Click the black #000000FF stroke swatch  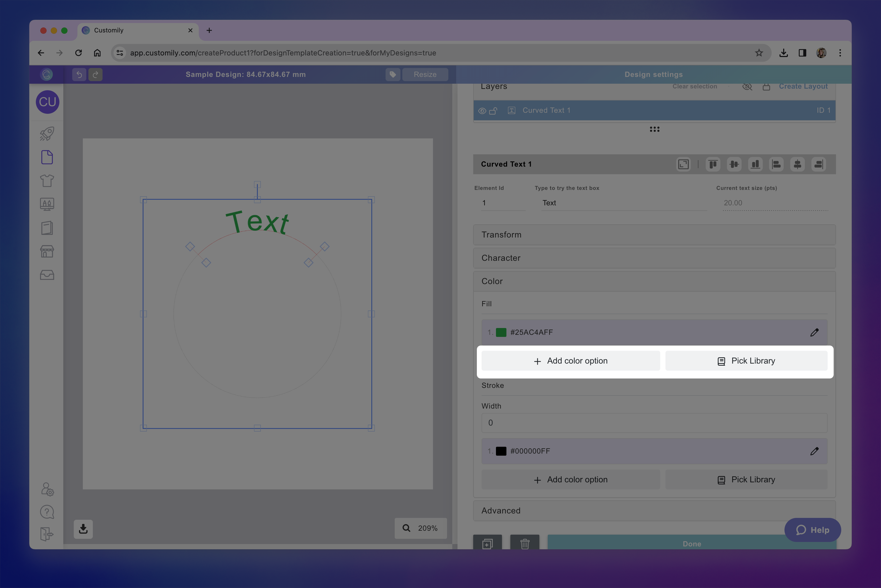click(x=501, y=451)
